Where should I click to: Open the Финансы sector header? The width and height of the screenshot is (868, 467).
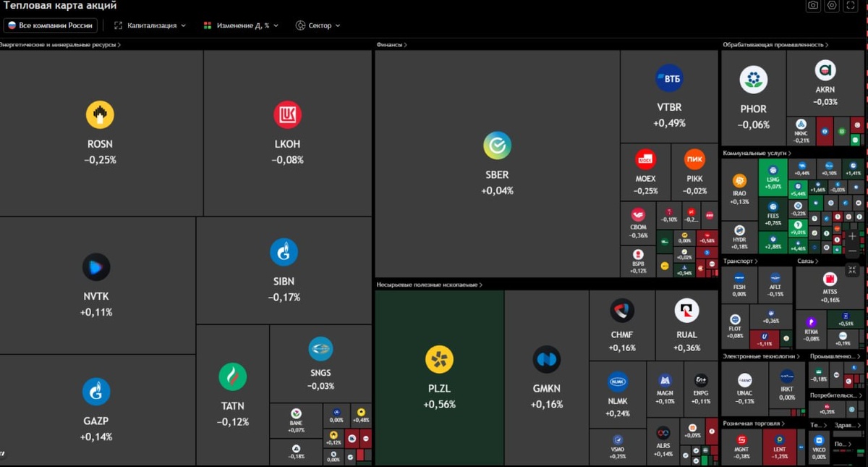pyautogui.click(x=391, y=45)
